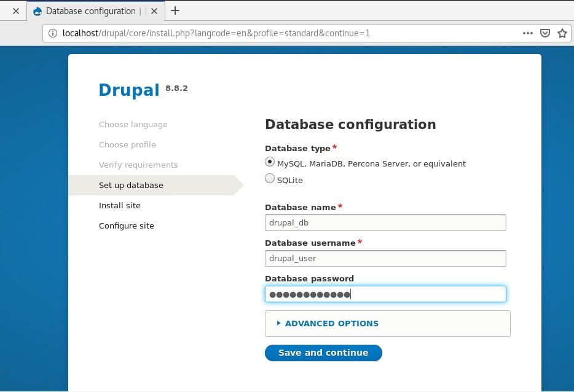Click the Advanced Options disclosure triangle
The width and height of the screenshot is (574, 392).
coord(278,323)
